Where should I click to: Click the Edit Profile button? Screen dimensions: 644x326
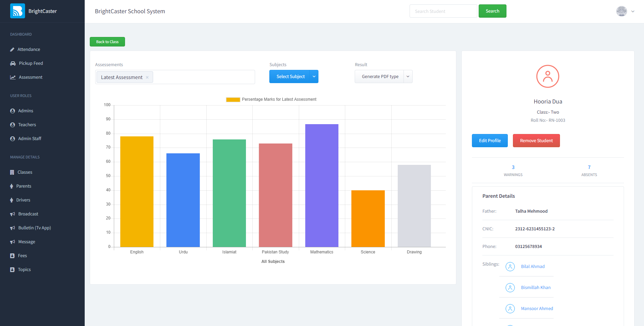(490, 141)
